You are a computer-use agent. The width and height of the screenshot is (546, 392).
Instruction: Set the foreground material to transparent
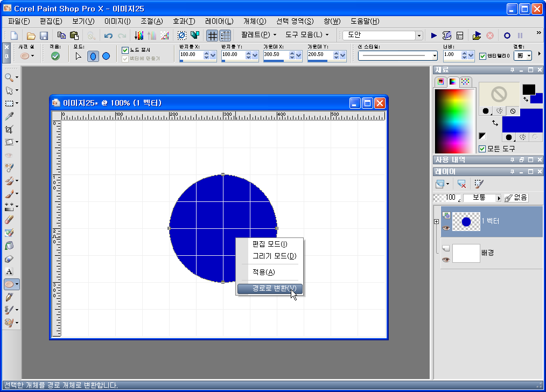pos(513,111)
